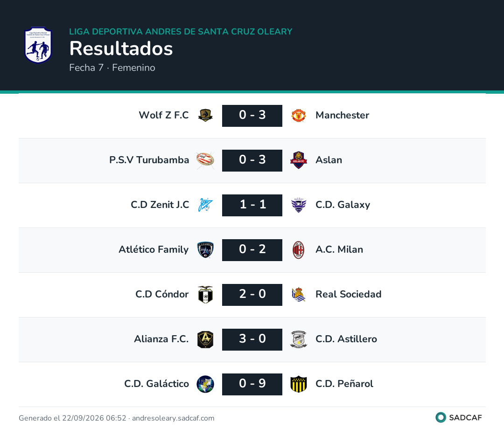Click the C.D. Galáctico round badge
504x442 pixels.
205,384
